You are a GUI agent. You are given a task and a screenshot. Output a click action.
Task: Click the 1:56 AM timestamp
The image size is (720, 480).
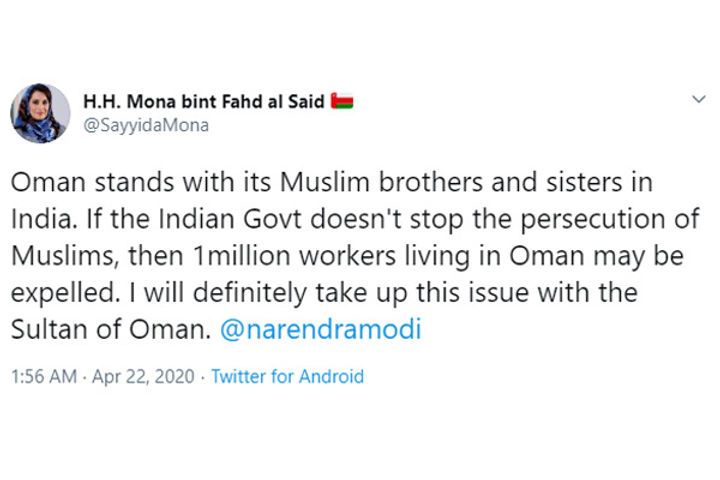(x=41, y=377)
